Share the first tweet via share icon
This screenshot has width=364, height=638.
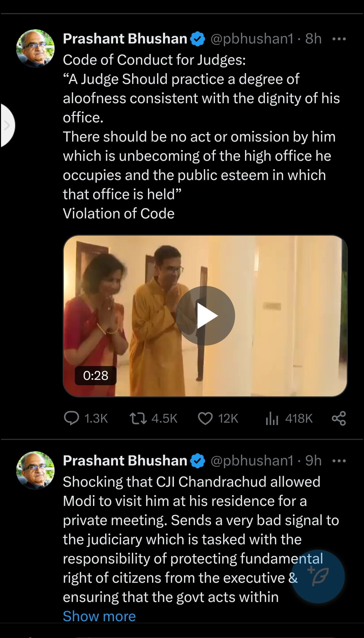point(339,418)
